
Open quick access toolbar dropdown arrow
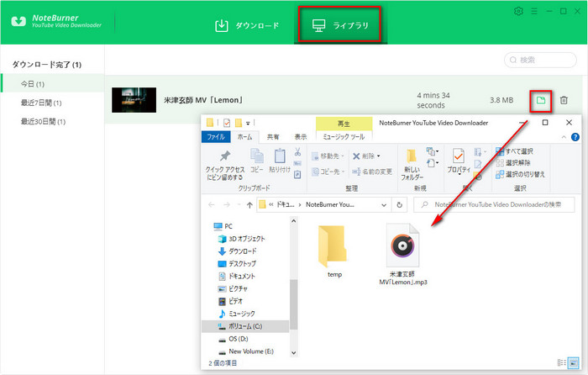tap(248, 123)
